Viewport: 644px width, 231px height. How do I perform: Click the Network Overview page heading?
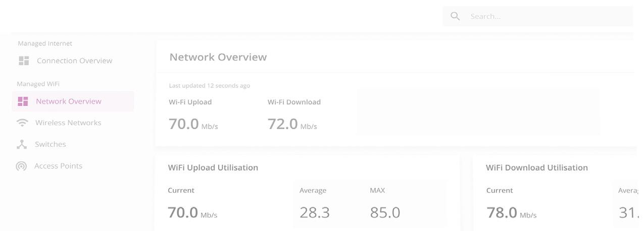(x=218, y=57)
